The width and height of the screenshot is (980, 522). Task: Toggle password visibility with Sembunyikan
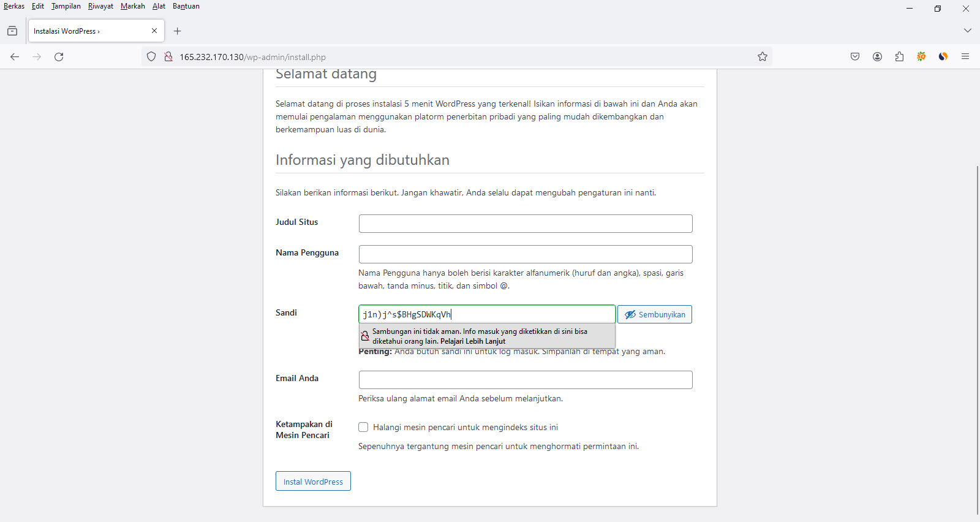654,314
